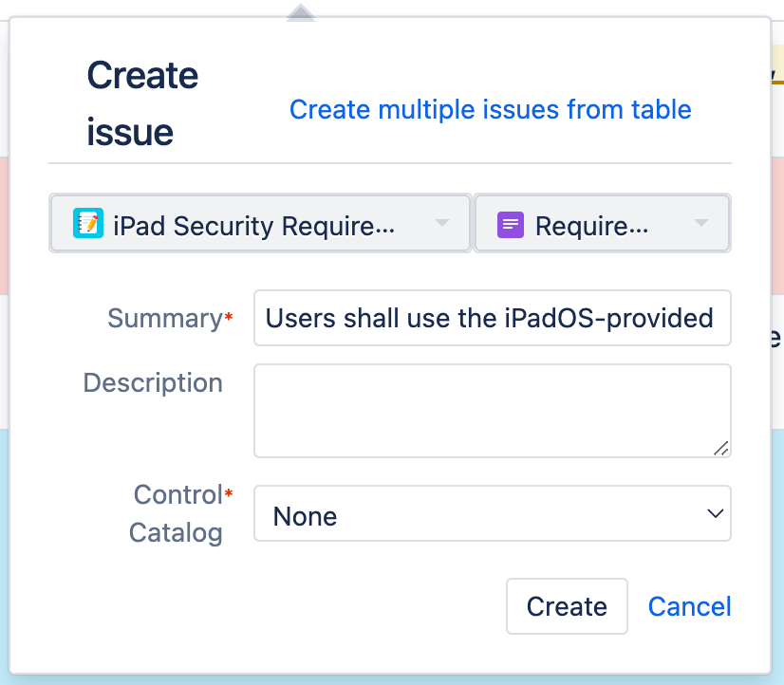Click inside the Description text area
Screen dimensions: 784x685
(493, 408)
